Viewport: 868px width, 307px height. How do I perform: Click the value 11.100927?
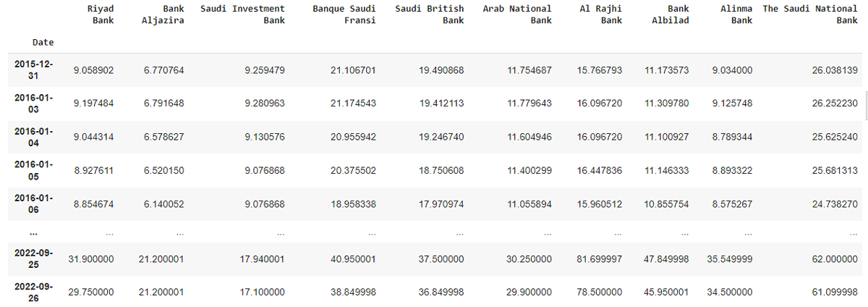click(667, 137)
